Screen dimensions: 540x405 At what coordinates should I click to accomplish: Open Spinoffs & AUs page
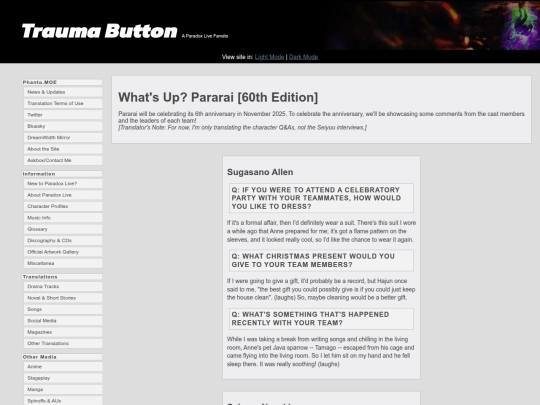coord(63,401)
